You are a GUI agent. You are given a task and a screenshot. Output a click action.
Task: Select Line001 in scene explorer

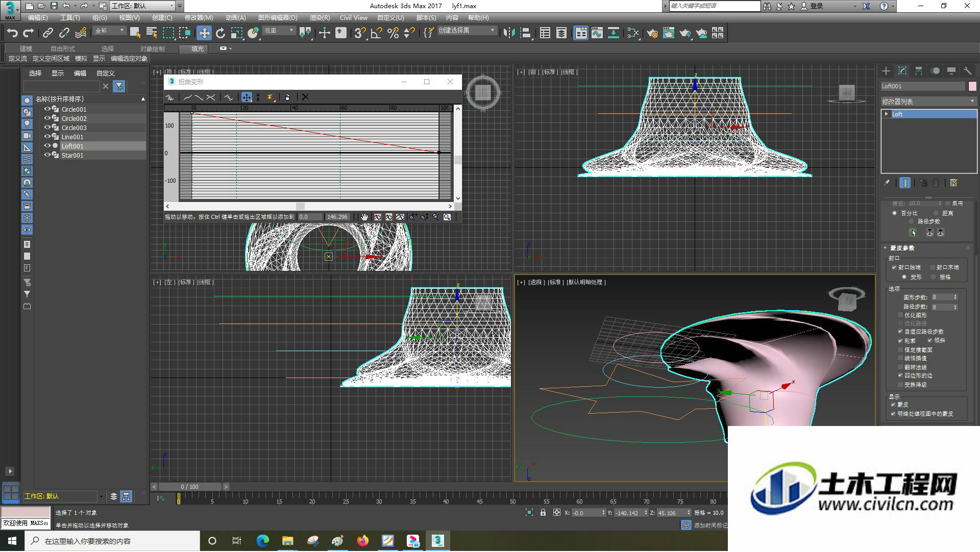coord(72,137)
